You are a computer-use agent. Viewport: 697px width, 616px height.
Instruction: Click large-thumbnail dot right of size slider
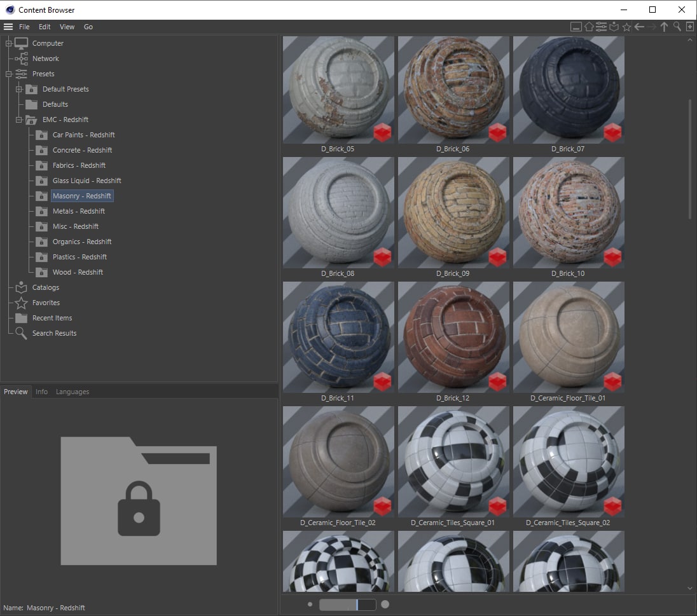[x=385, y=605]
